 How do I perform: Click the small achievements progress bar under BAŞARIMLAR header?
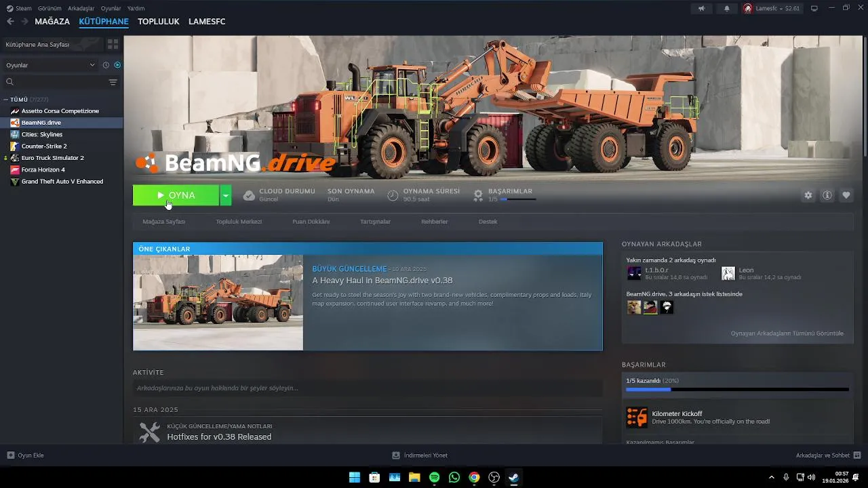tap(518, 199)
